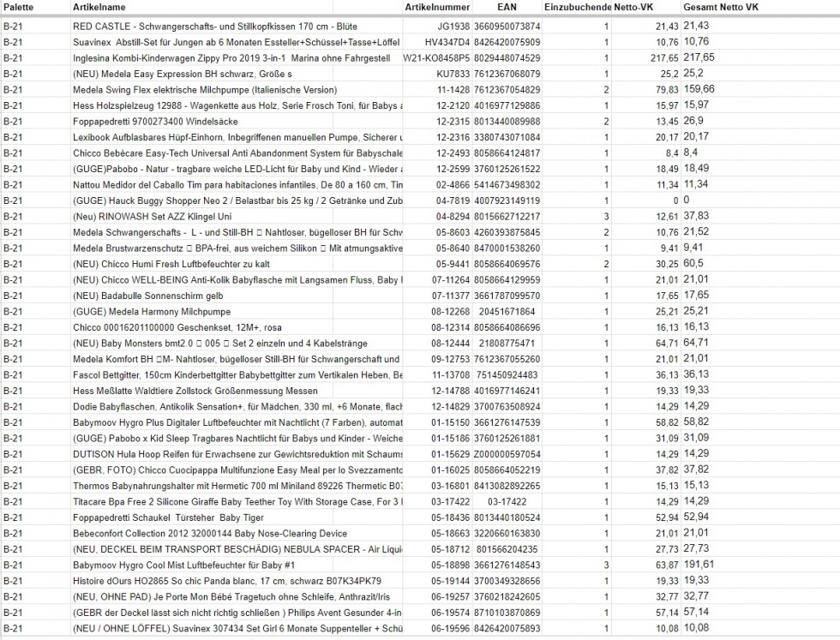The width and height of the screenshot is (840, 640).
Task: Select the "(GUGE) Medela Harmony Milchpumpe" cell
Action: click(153, 312)
